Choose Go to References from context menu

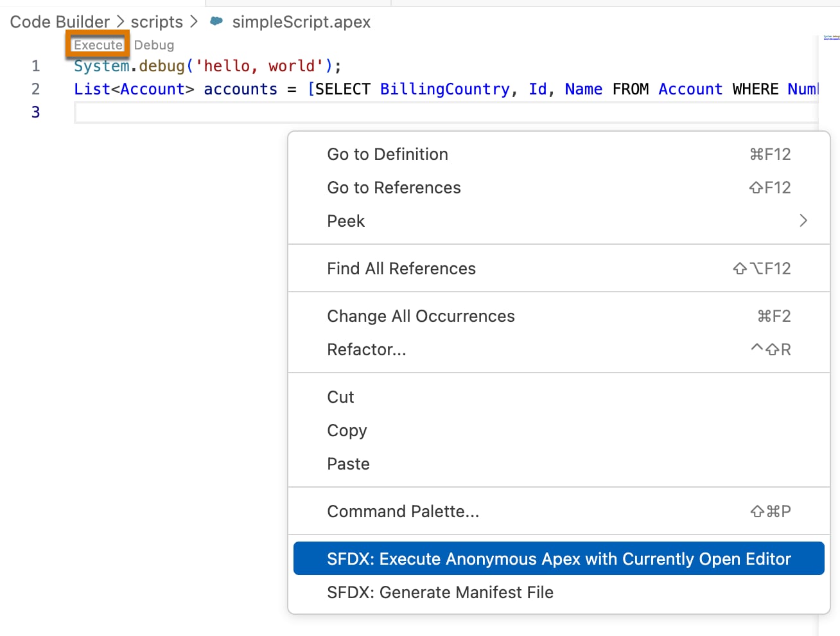[x=559, y=188]
